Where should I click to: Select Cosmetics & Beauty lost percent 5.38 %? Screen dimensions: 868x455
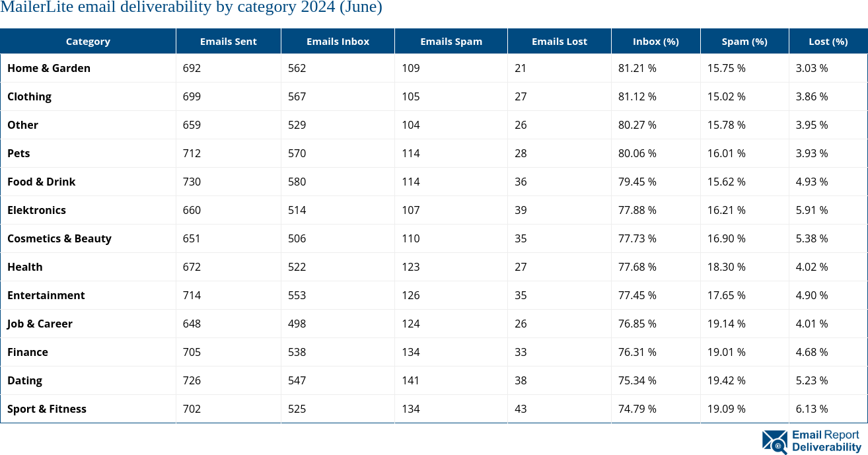click(x=812, y=238)
